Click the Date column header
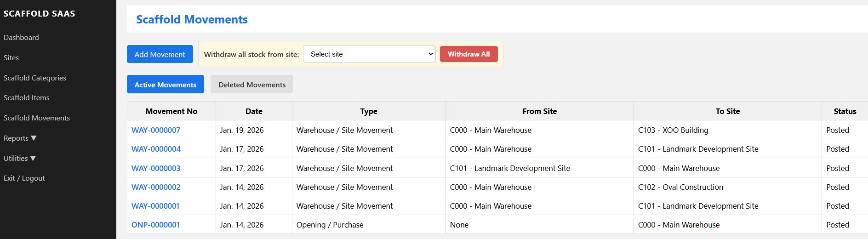 (254, 111)
